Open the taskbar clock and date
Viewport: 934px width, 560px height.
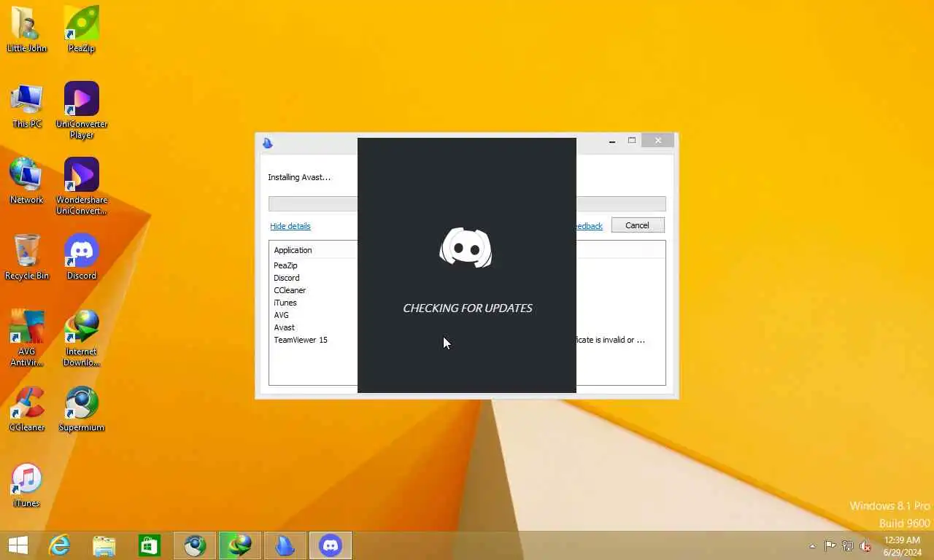click(902, 546)
